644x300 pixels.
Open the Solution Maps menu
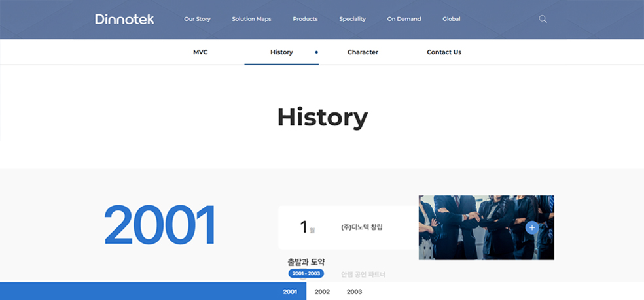251,19
